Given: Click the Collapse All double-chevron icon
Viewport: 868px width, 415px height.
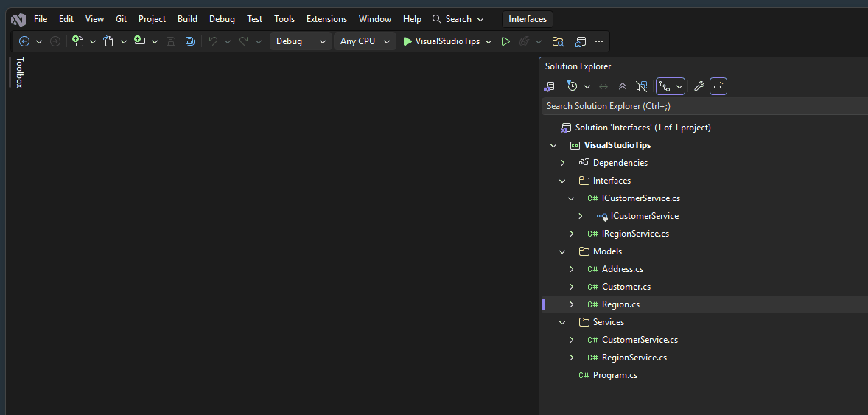Looking at the screenshot, I should tap(623, 86).
